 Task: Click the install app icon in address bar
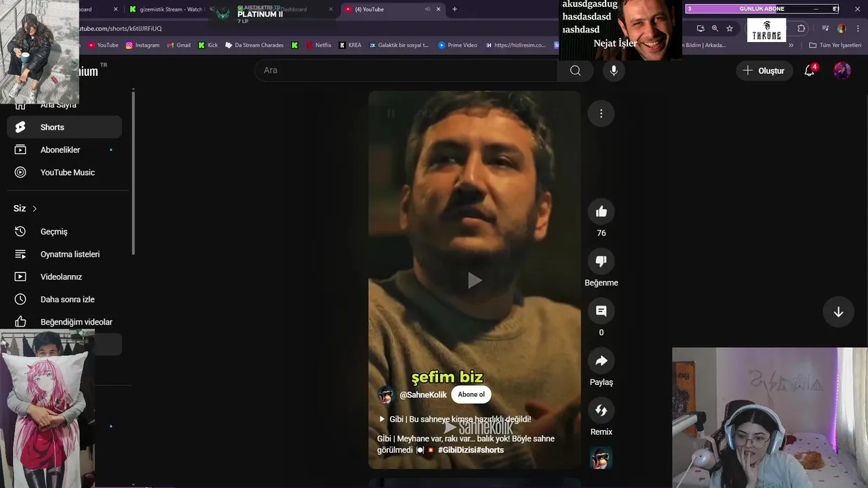[x=701, y=28]
